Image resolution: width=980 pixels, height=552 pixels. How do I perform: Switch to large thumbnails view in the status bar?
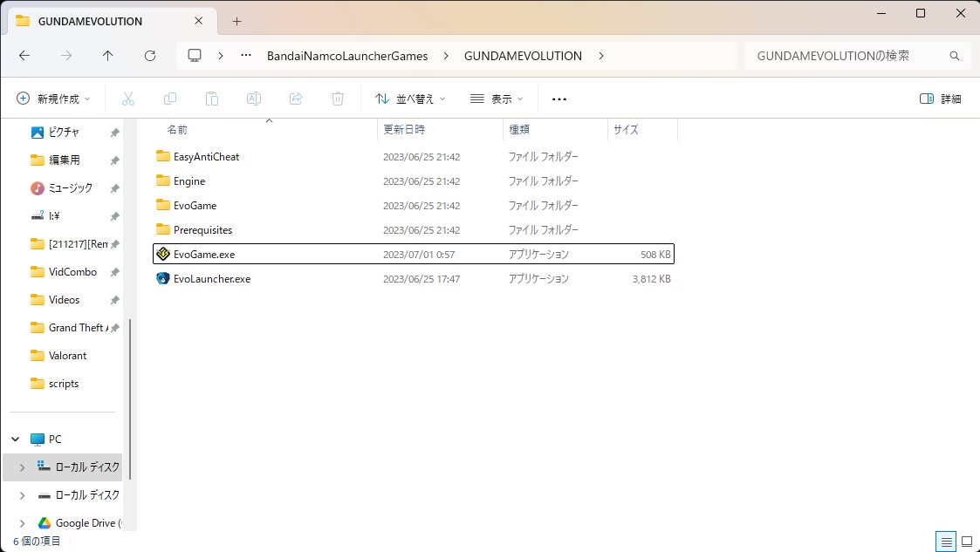pos(967,542)
